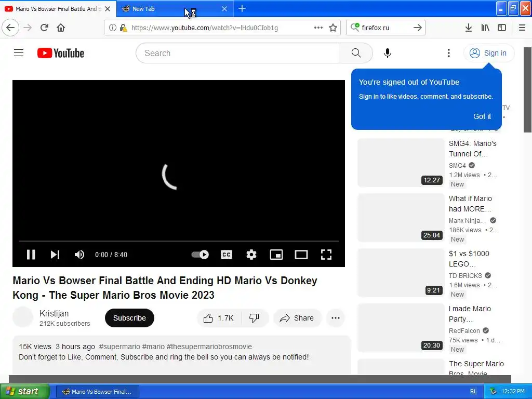
Task: Click the YouTube magnifier search button
Action: 356,53
